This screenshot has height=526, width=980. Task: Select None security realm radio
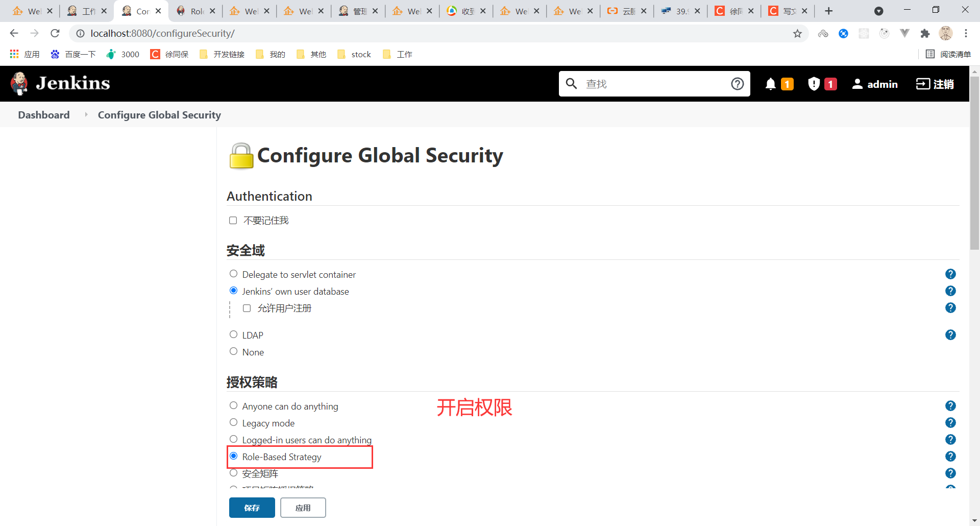coord(234,351)
